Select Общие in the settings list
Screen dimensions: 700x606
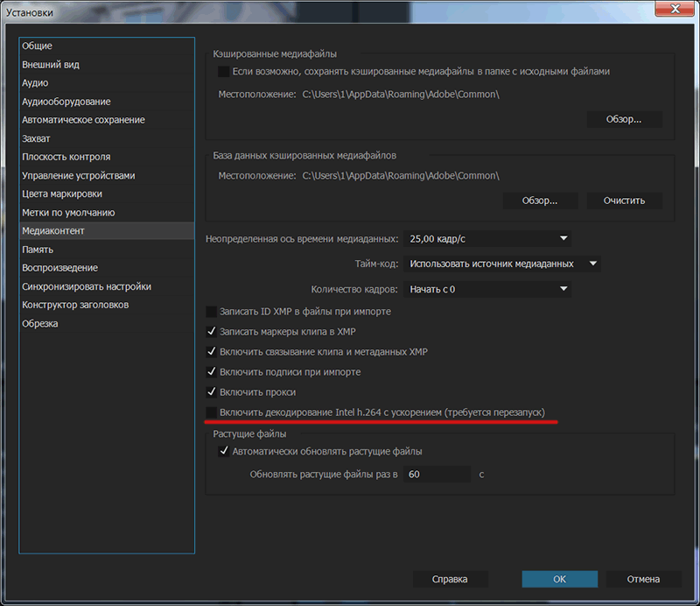(x=38, y=46)
